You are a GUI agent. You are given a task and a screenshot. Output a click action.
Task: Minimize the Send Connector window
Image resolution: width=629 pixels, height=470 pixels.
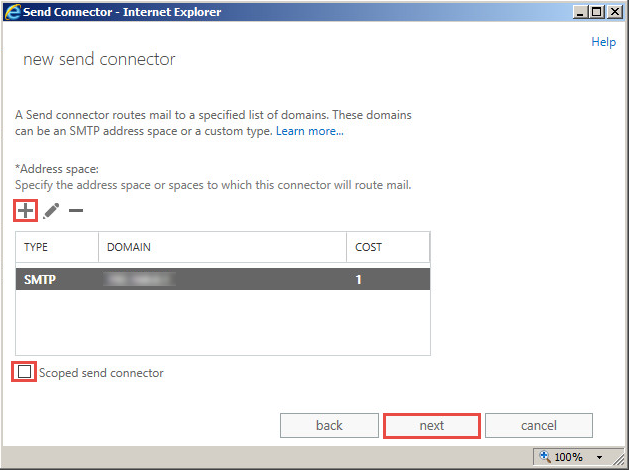point(579,12)
